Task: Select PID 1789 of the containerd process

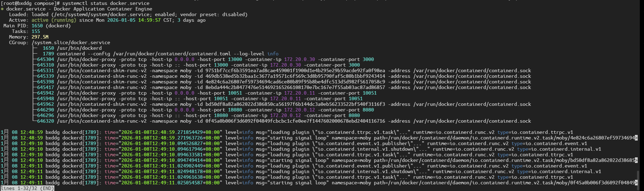Action: pyautogui.click(x=48, y=54)
